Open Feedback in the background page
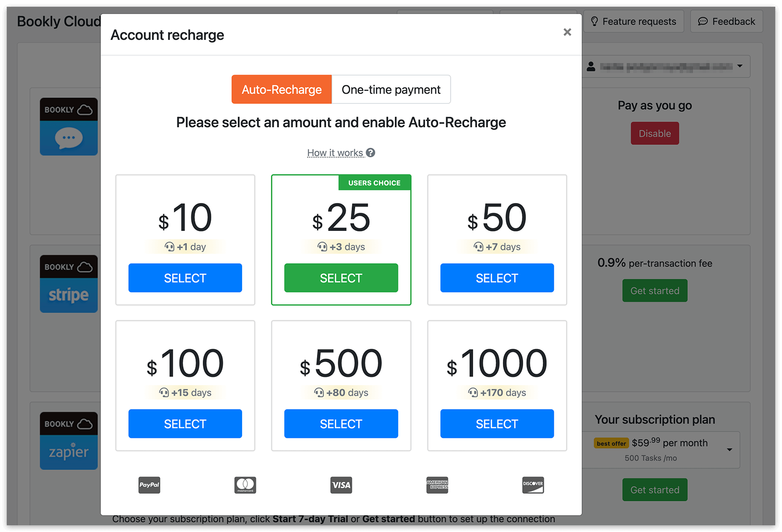This screenshot has width=782, height=532. click(726, 22)
